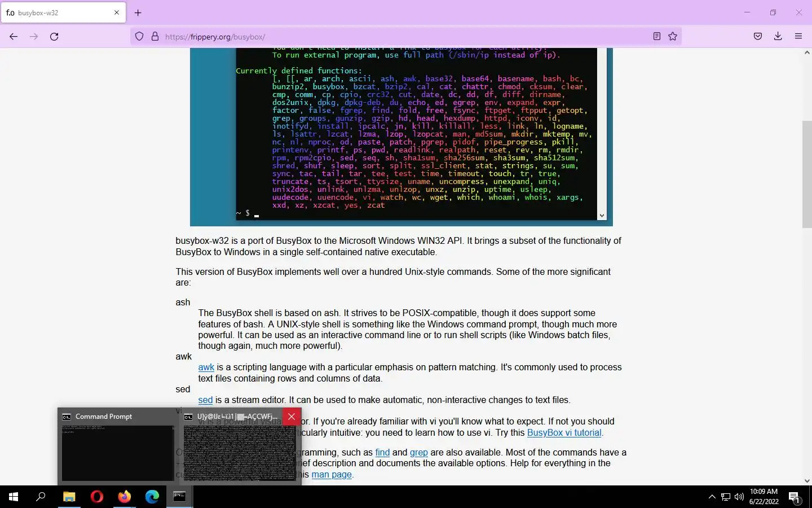The image size is (812, 508).
Task: Open the tracking protection shield icon
Action: pyautogui.click(x=139, y=37)
